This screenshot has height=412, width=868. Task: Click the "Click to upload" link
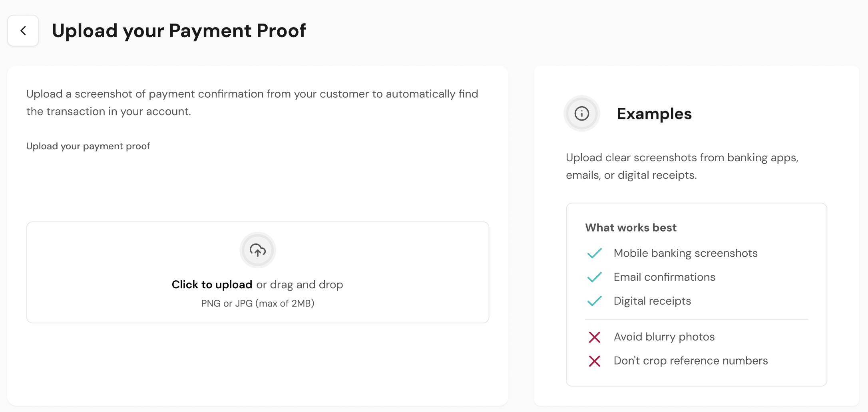pyautogui.click(x=212, y=285)
